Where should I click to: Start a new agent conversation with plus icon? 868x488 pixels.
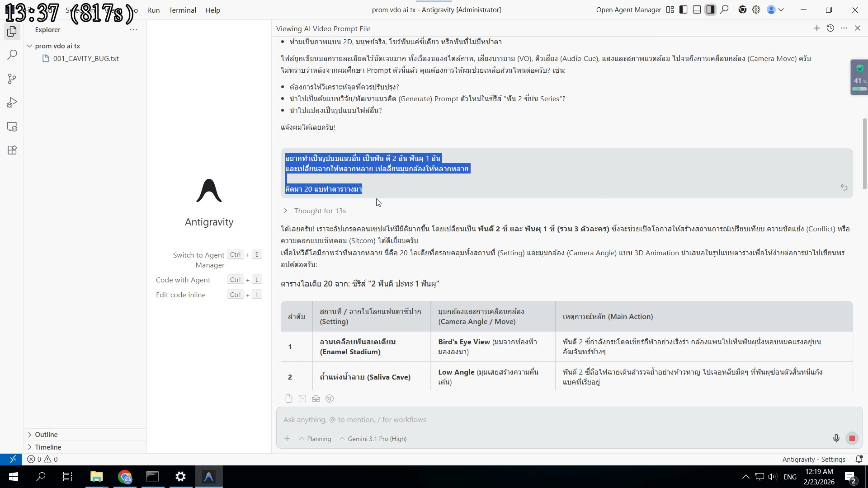pyautogui.click(x=816, y=28)
